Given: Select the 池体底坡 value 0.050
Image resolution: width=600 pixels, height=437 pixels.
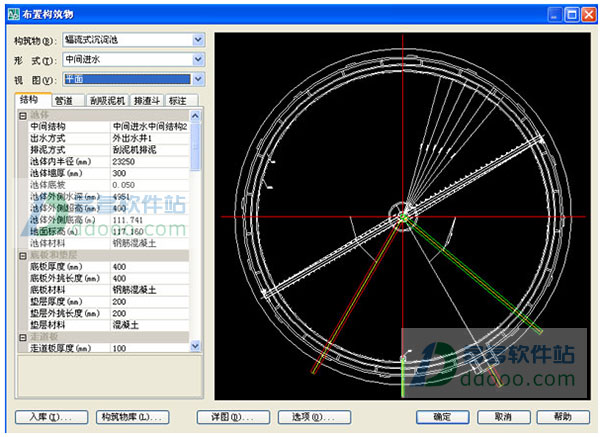Looking at the screenshot, I should (x=150, y=185).
